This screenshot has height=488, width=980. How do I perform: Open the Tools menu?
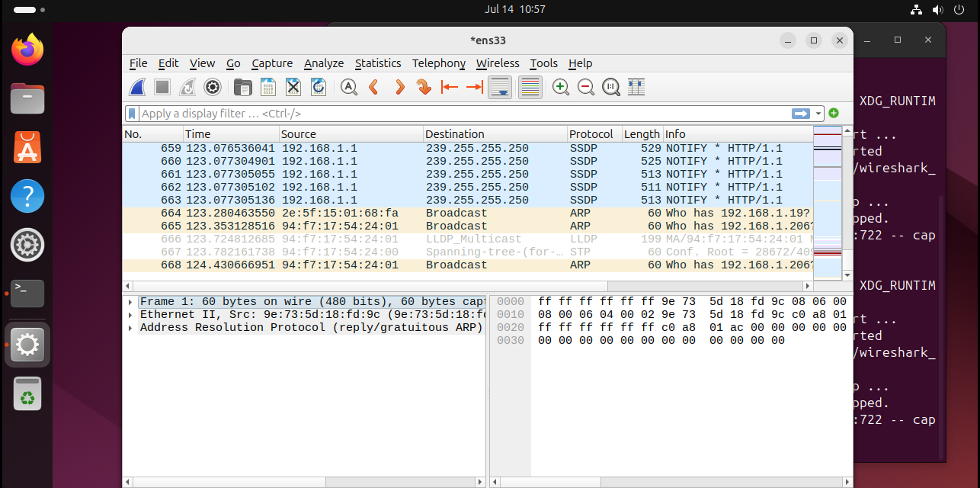tap(544, 63)
